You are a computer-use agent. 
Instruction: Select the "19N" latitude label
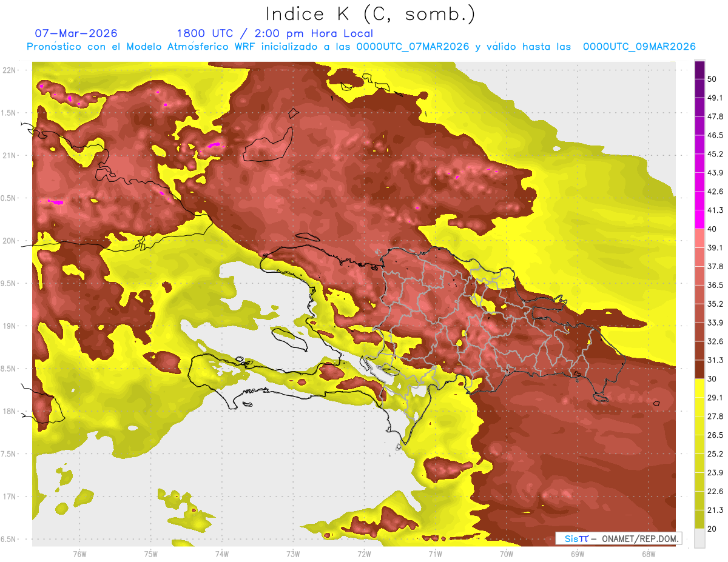click(10, 326)
